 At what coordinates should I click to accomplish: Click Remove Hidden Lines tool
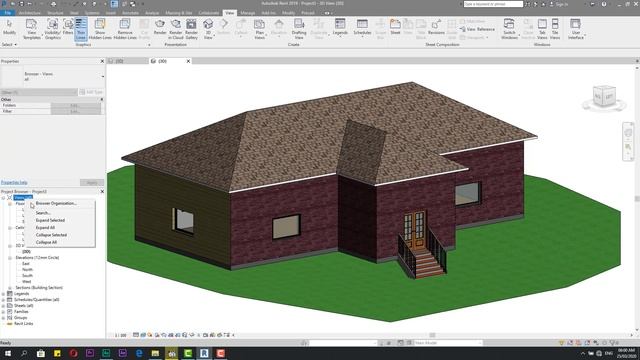(125, 29)
